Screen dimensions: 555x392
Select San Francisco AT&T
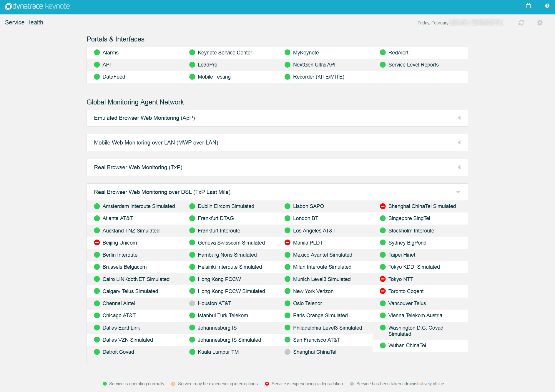tap(317, 340)
